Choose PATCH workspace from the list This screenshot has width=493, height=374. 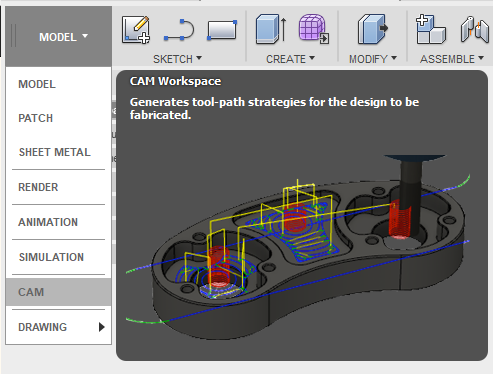pyautogui.click(x=59, y=118)
